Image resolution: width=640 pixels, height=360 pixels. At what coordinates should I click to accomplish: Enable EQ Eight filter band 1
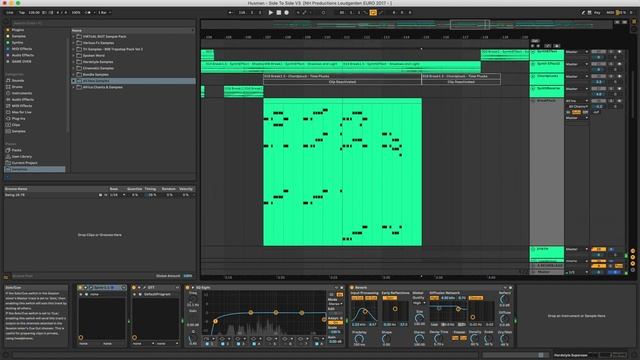[207, 344]
